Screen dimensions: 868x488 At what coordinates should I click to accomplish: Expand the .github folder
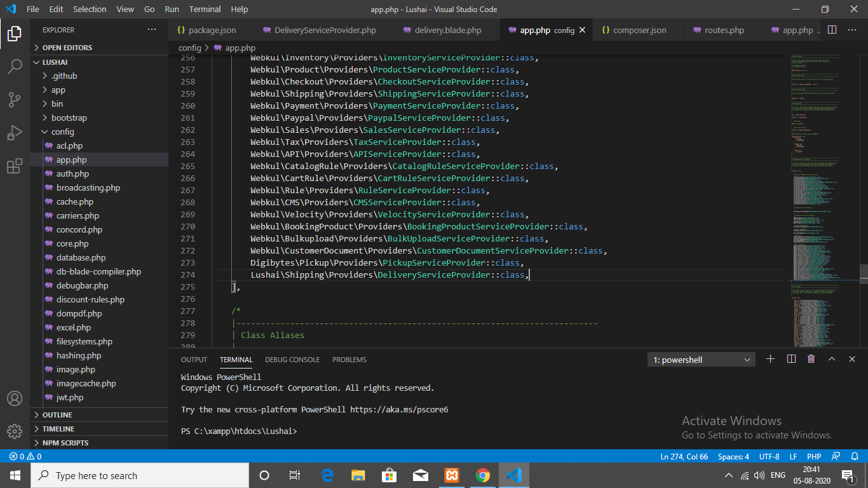(99, 76)
